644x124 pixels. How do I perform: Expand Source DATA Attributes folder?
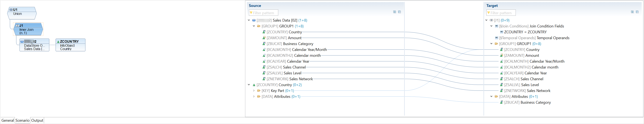pyautogui.click(x=254, y=97)
